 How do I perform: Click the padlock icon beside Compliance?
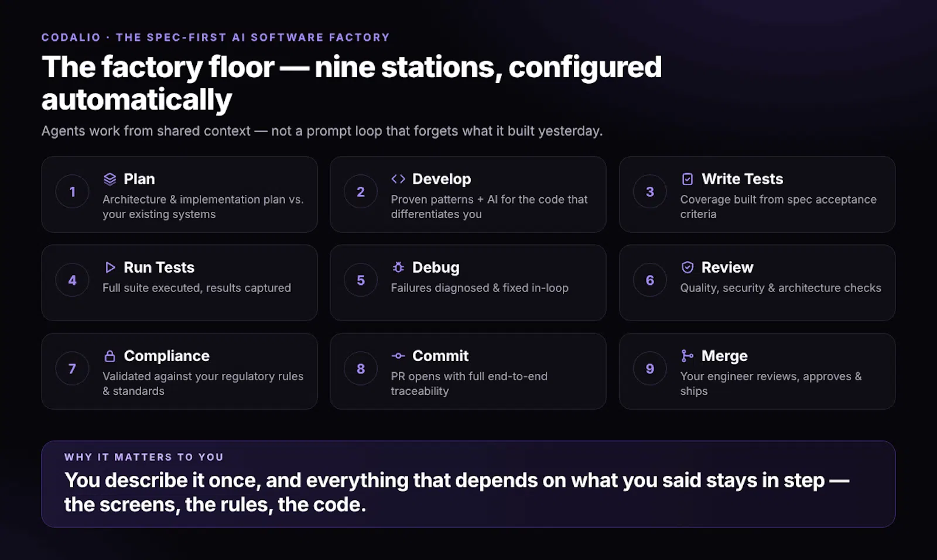(110, 356)
